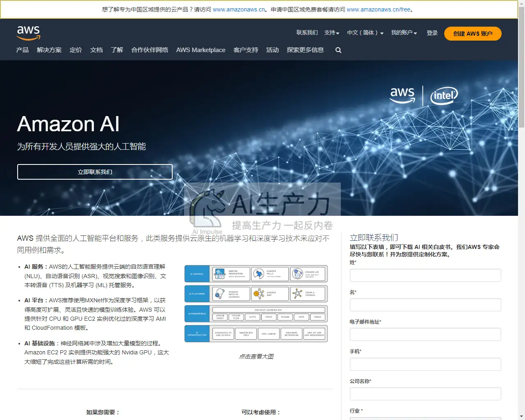
Task: Focus the 姓 input field
Action: (425, 275)
